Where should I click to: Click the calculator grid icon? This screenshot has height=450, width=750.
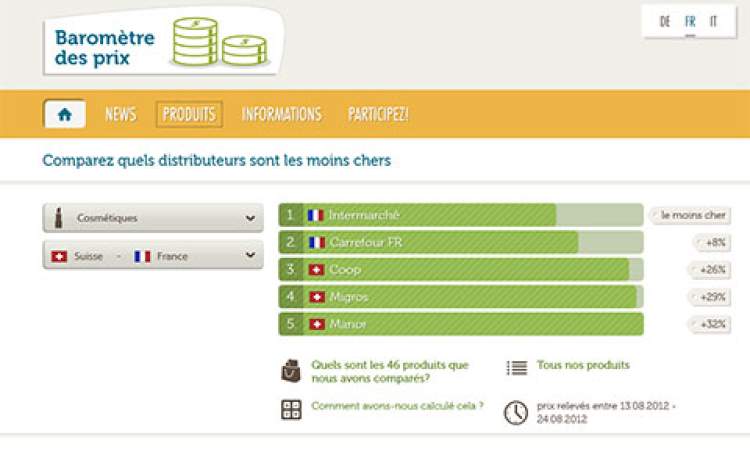click(291, 410)
